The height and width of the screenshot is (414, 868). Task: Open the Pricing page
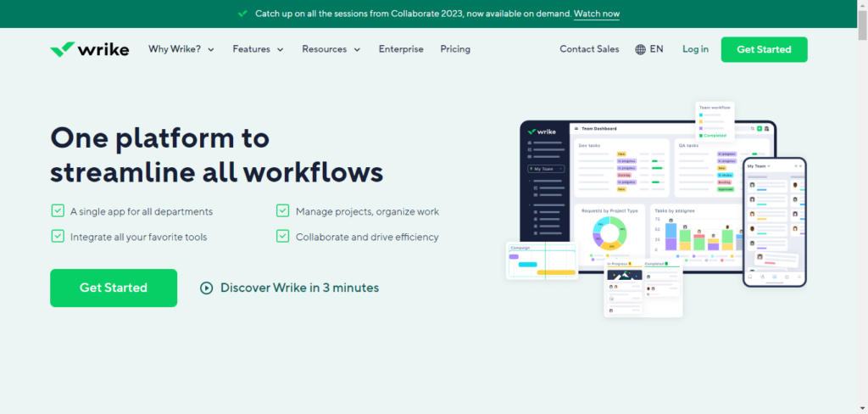[x=455, y=49]
